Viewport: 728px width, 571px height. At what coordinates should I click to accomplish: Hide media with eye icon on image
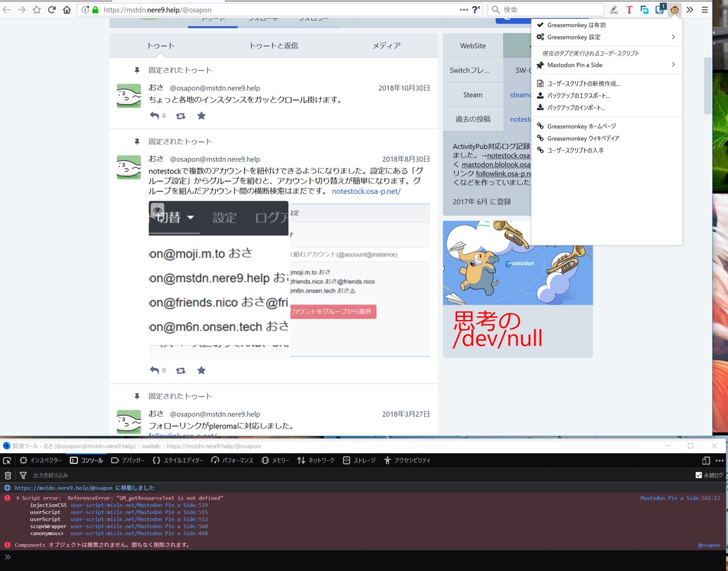click(158, 210)
